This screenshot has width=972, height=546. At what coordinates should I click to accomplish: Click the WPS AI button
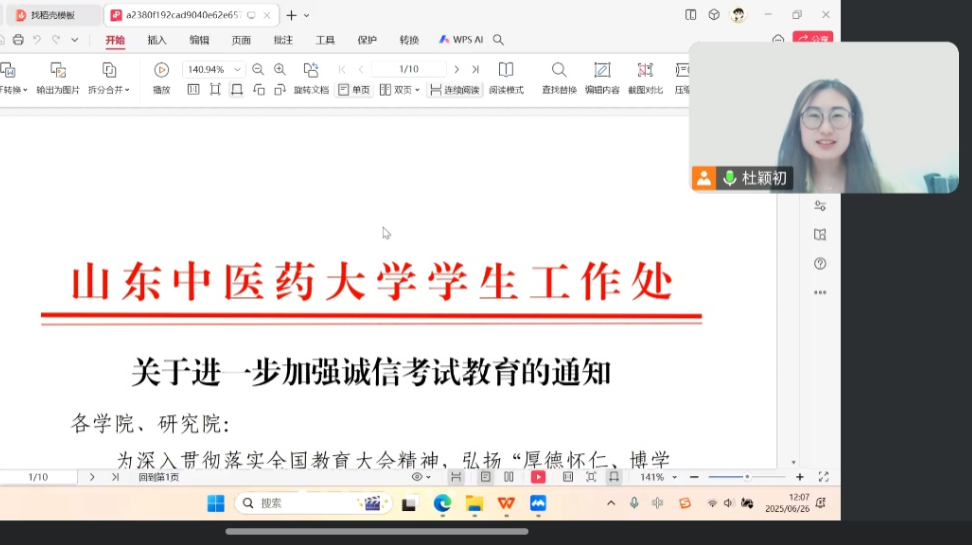[461, 40]
